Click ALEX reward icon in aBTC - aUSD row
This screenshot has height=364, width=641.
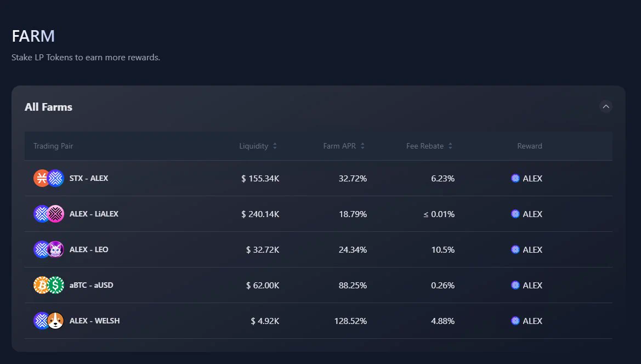[515, 285]
